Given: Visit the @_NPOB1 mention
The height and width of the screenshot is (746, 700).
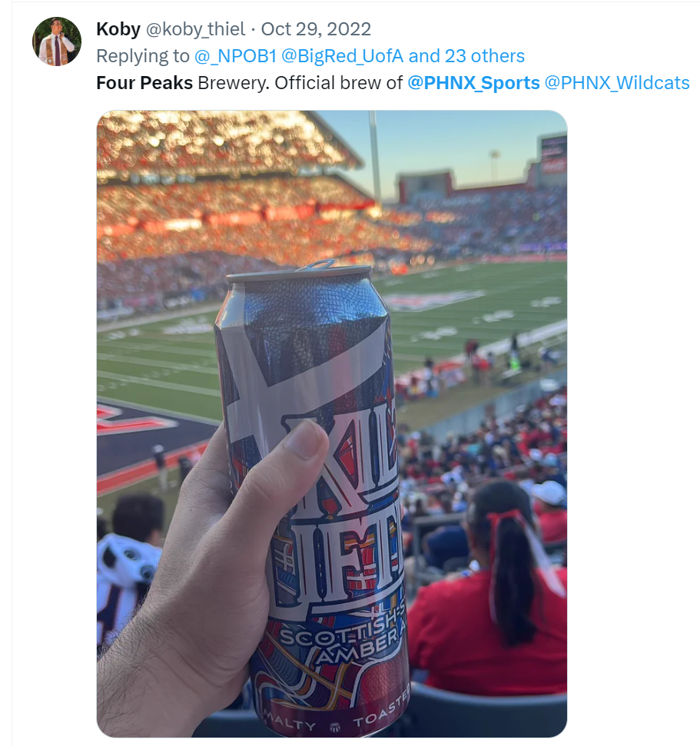Looking at the screenshot, I should pos(235,56).
